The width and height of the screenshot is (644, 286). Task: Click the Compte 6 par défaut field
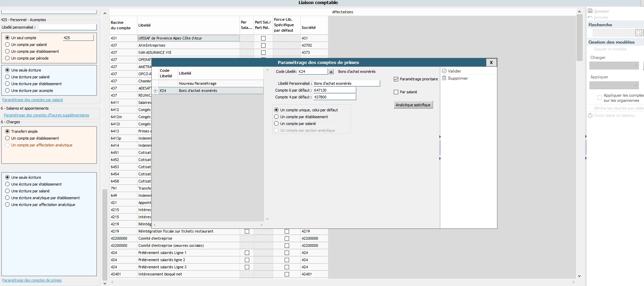pos(334,90)
